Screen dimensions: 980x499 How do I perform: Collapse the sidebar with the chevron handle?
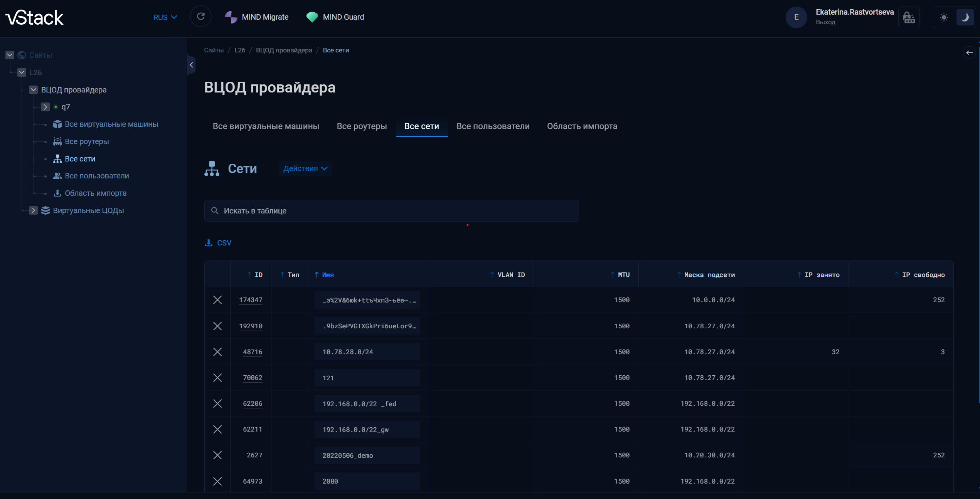click(191, 65)
